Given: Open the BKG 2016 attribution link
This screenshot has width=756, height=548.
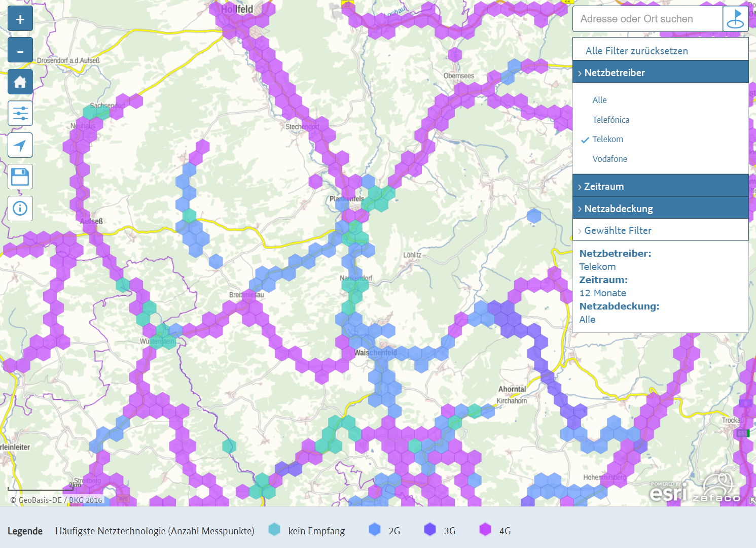Looking at the screenshot, I should coord(85,500).
